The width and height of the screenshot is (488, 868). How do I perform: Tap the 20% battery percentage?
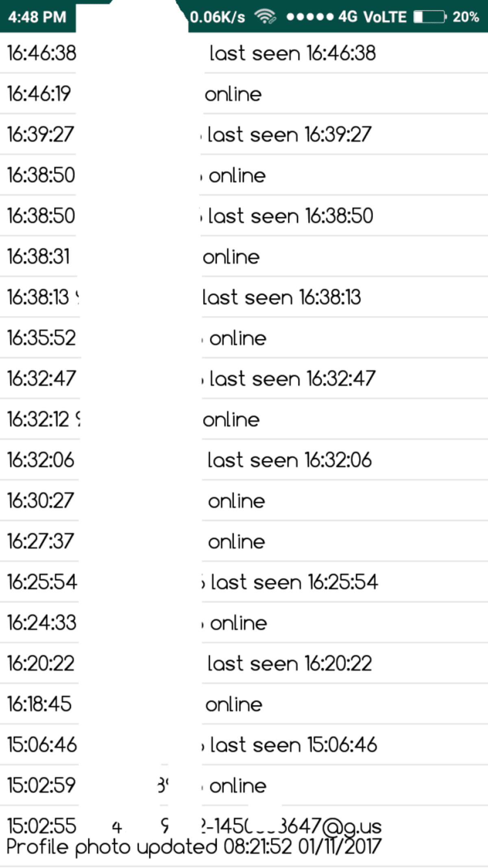466,17
